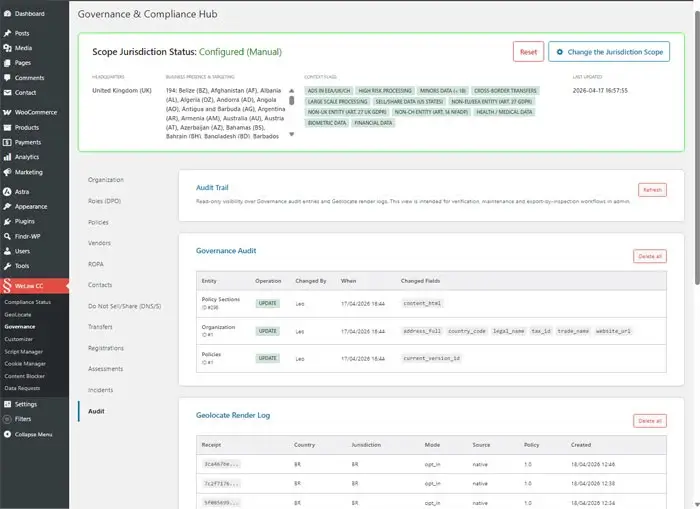700x509 pixels.
Task: Open the Registrations tab
Action: coord(106,348)
